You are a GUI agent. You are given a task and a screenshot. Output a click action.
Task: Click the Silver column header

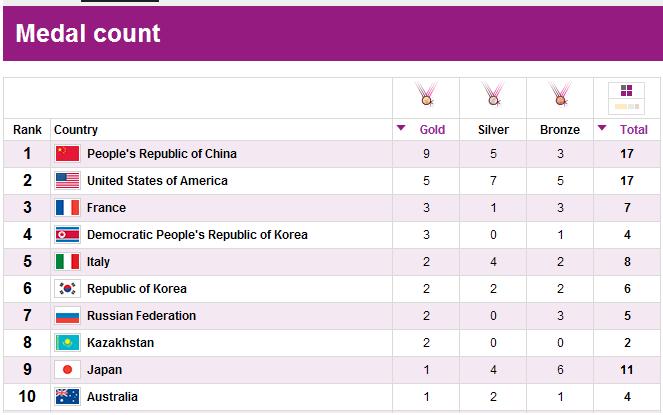click(493, 129)
